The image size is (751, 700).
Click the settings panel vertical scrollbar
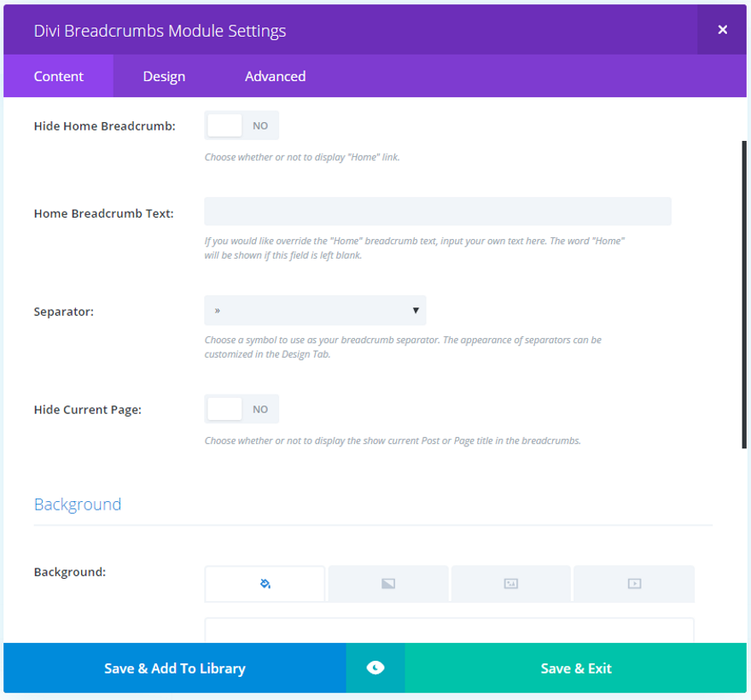[744, 294]
